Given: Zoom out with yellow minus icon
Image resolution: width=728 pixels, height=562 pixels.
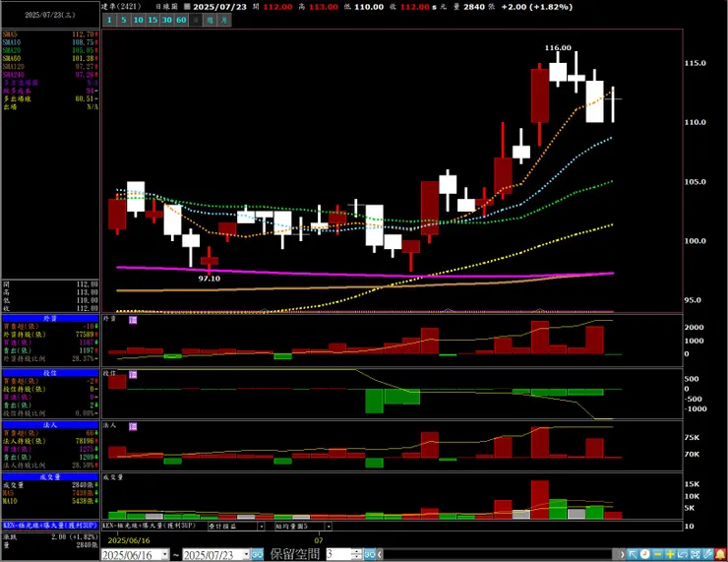Looking at the screenshot, I should pos(657,554).
